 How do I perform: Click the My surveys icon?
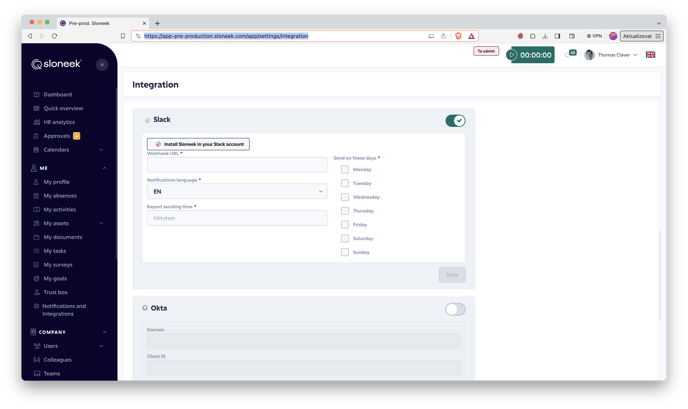click(x=36, y=265)
